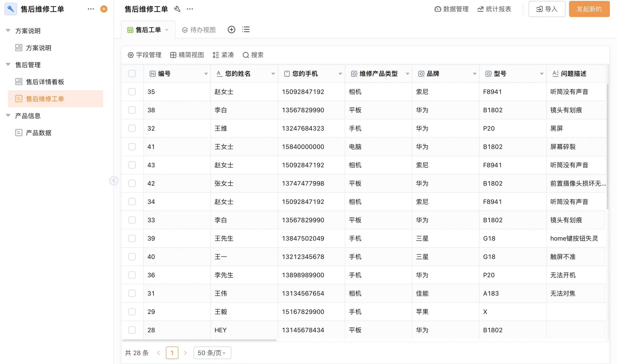
Task: Collapse sidebar with the arrow handle
Action: [x=114, y=181]
